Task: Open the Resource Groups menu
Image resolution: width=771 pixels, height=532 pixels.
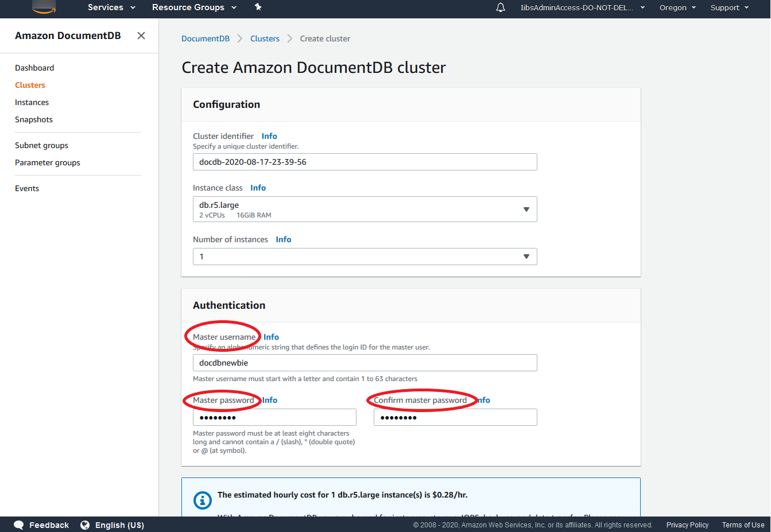Action: tap(194, 7)
